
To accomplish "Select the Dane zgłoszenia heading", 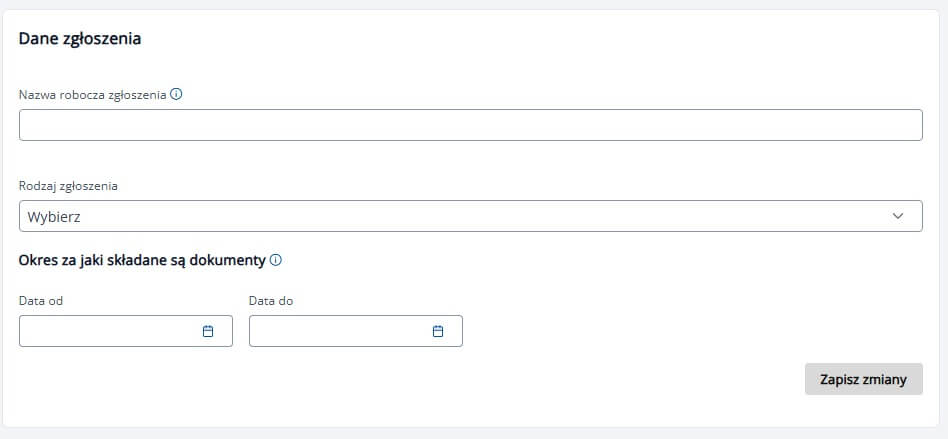I will click(80, 39).
